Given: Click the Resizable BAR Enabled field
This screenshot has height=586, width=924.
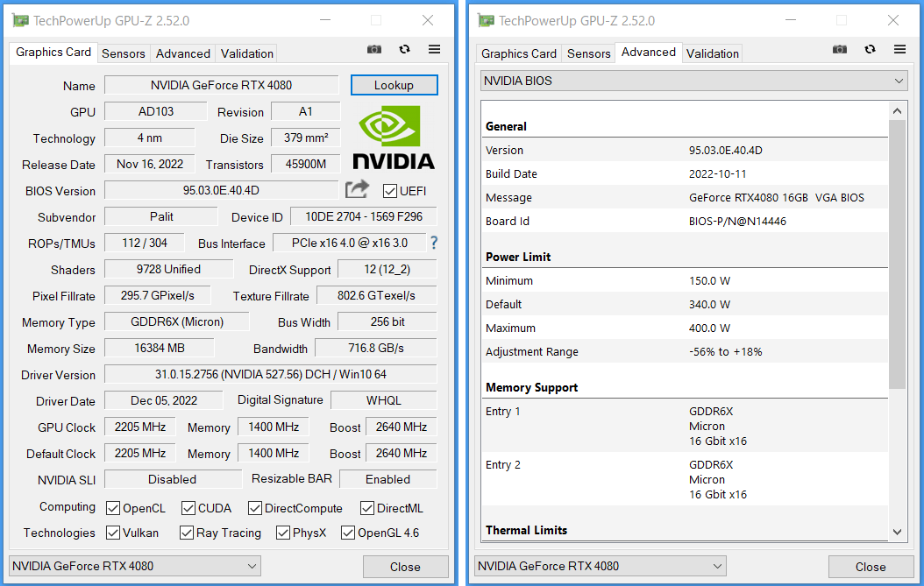Looking at the screenshot, I should [387, 479].
